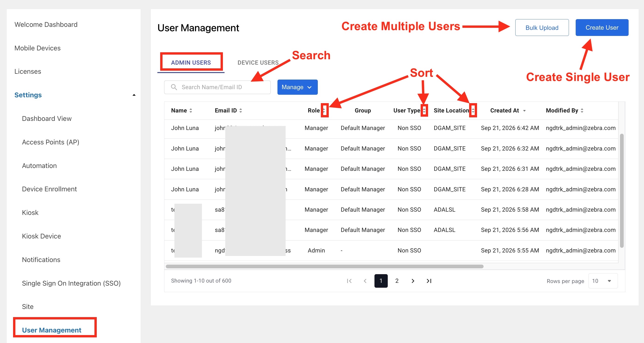Click the table's vertical scrollbar

click(622, 191)
